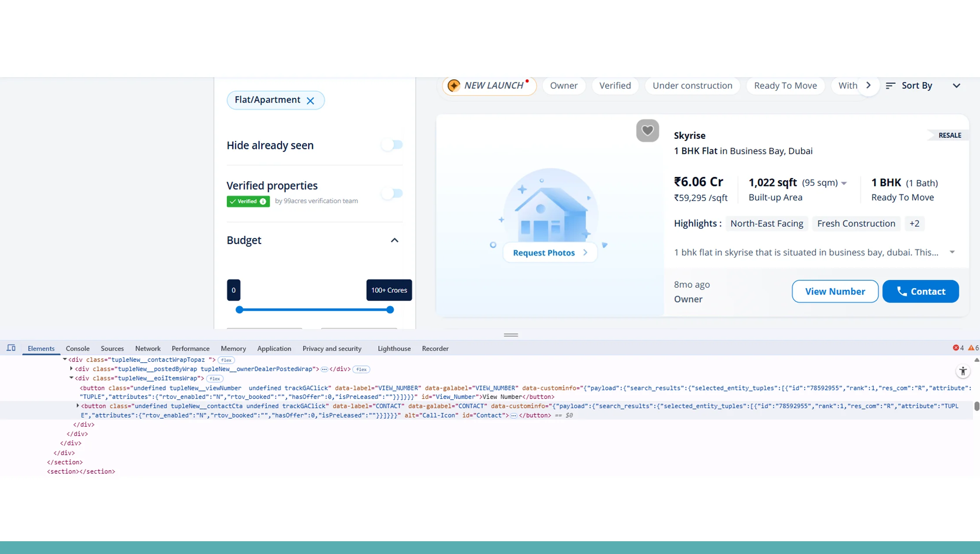Switch to the Console tab
980x554 pixels.
pos(77,348)
